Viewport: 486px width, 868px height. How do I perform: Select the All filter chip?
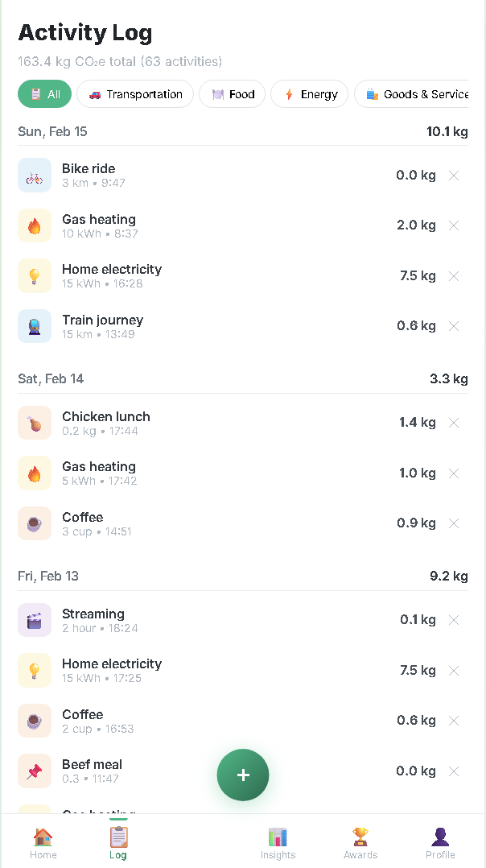point(45,94)
